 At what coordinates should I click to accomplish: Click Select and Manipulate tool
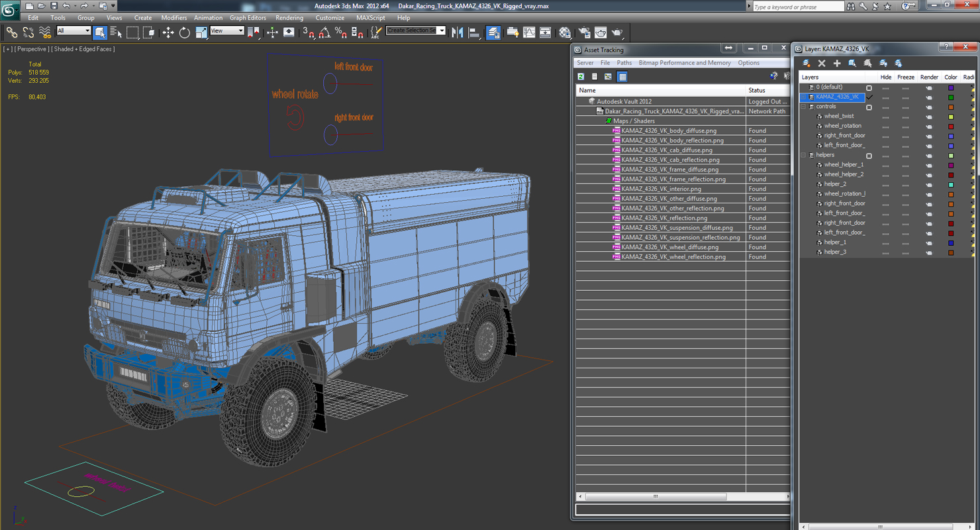(272, 32)
